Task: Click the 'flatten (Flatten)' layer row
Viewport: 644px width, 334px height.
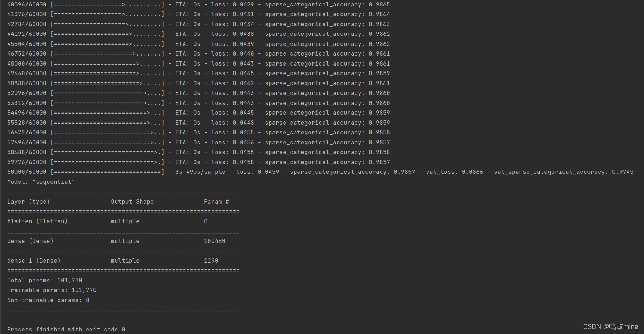Action: pyautogui.click(x=107, y=221)
